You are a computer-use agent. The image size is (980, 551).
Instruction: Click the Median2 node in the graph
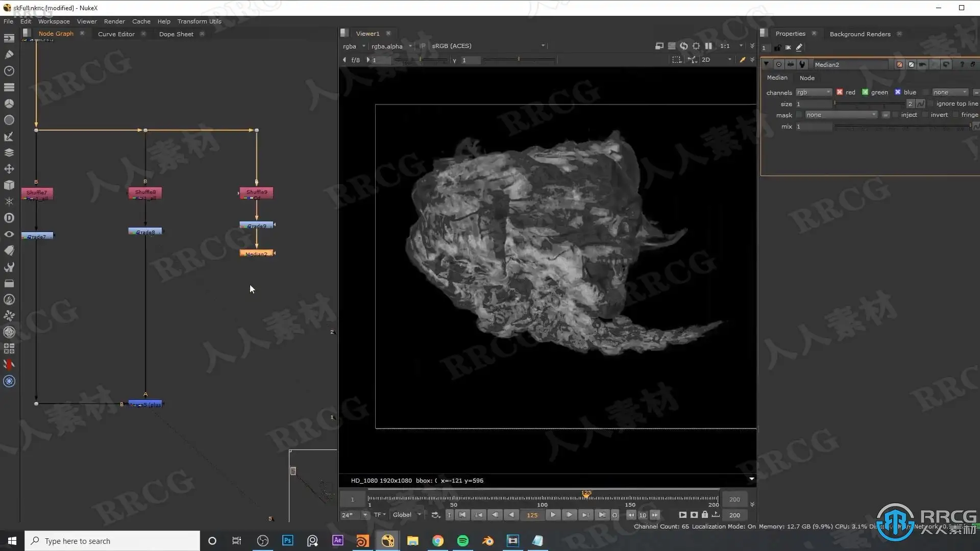tap(256, 254)
